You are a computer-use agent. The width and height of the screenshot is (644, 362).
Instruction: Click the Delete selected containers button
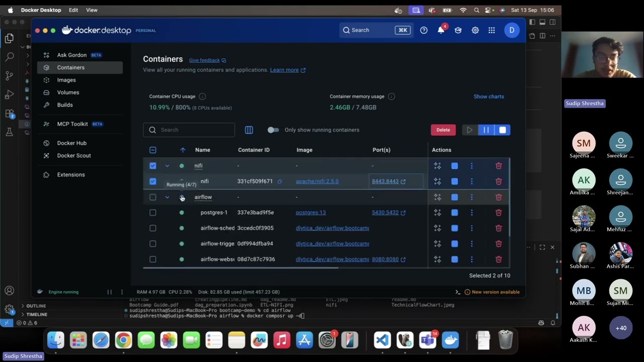coord(443,130)
